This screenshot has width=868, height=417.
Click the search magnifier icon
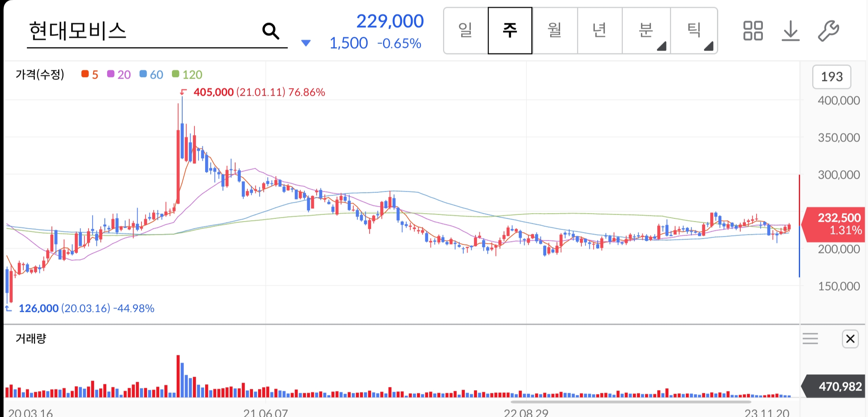(271, 31)
